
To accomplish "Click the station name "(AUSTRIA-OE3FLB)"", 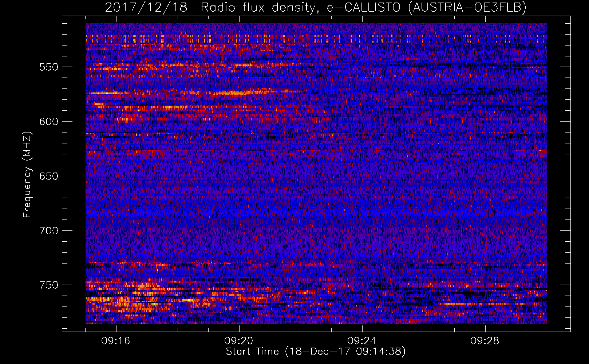I will coord(467,8).
